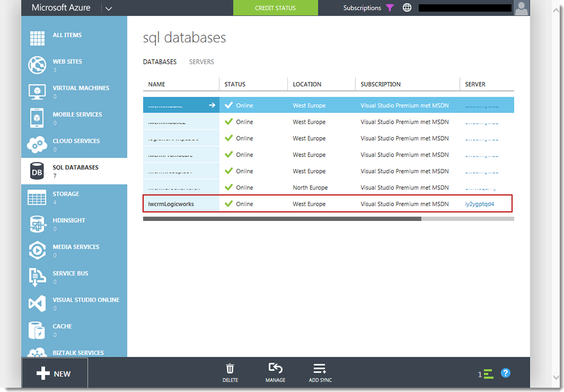Select the Cache cylinder icon
This screenshot has height=392, width=564.
point(37,330)
